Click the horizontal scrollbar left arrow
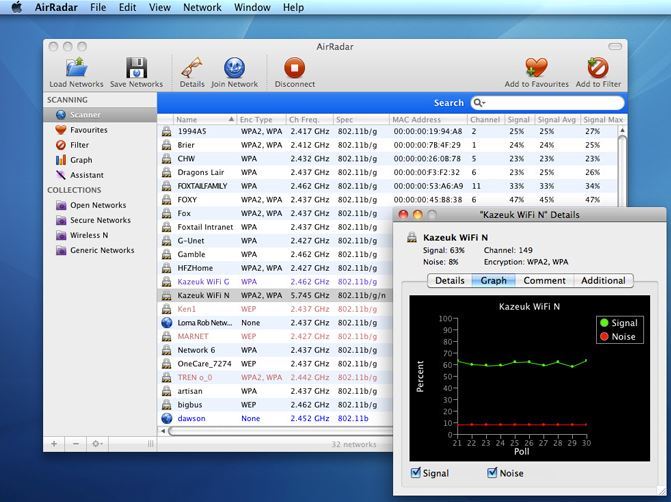The image size is (671, 502). 163,431
